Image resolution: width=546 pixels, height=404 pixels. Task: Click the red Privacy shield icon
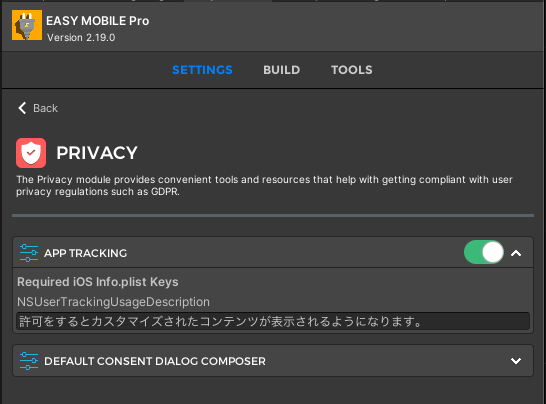click(x=31, y=153)
